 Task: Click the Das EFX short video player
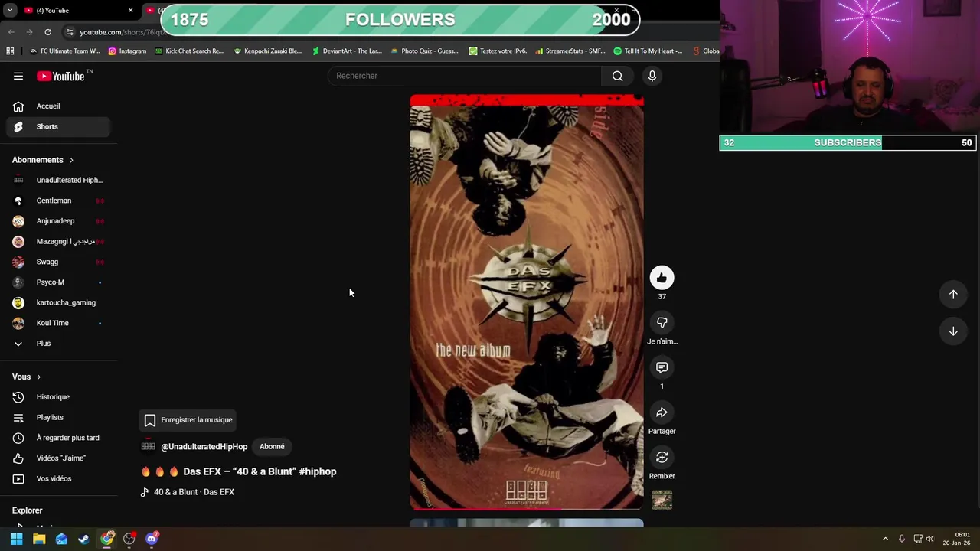click(527, 302)
